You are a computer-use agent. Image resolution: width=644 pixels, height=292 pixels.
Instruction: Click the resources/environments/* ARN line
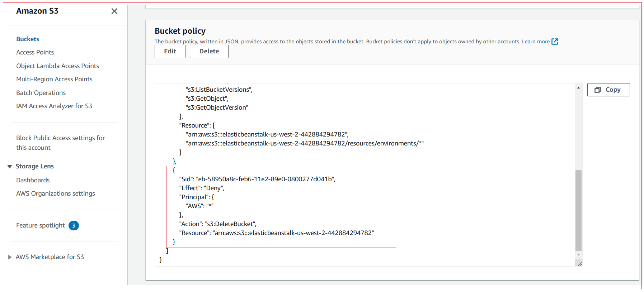305,143
